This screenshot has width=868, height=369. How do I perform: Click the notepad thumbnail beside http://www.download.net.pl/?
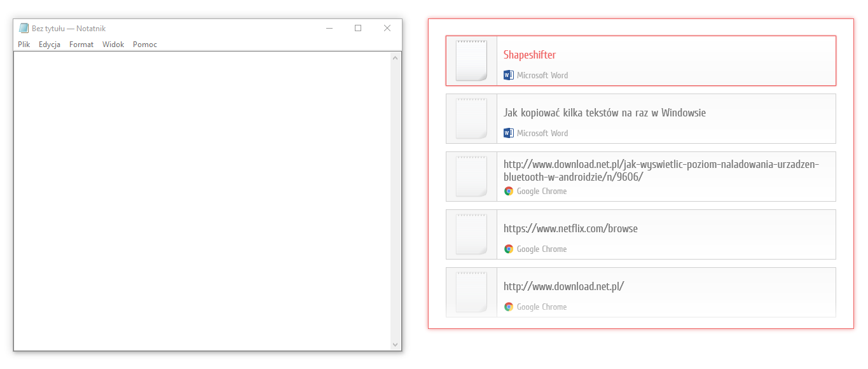(x=472, y=292)
